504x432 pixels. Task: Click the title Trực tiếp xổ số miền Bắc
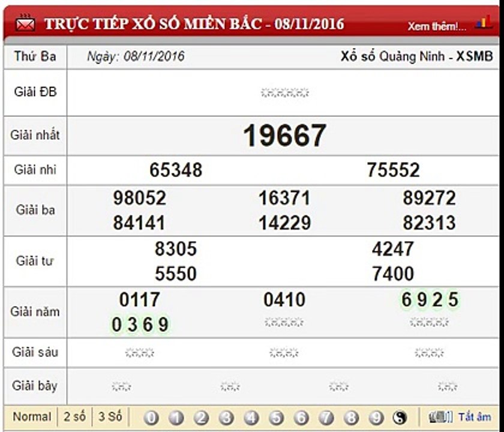click(194, 24)
